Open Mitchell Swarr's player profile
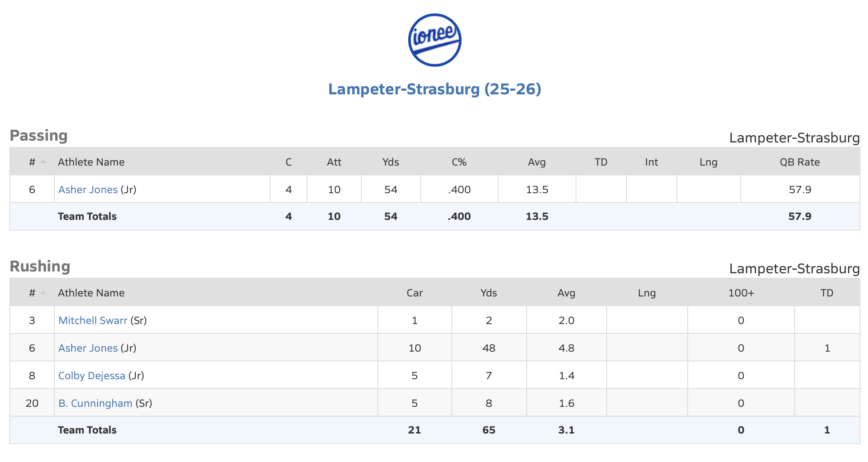 [93, 320]
